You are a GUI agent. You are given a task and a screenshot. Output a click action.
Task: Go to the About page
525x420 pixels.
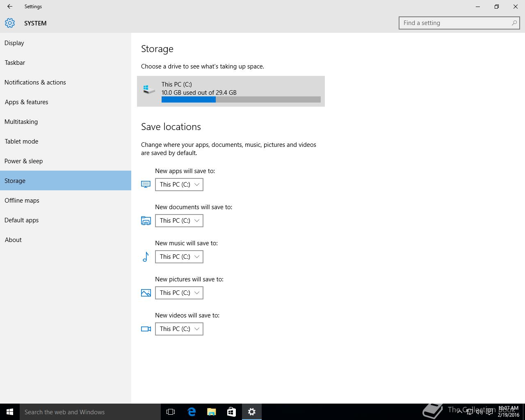66,240
